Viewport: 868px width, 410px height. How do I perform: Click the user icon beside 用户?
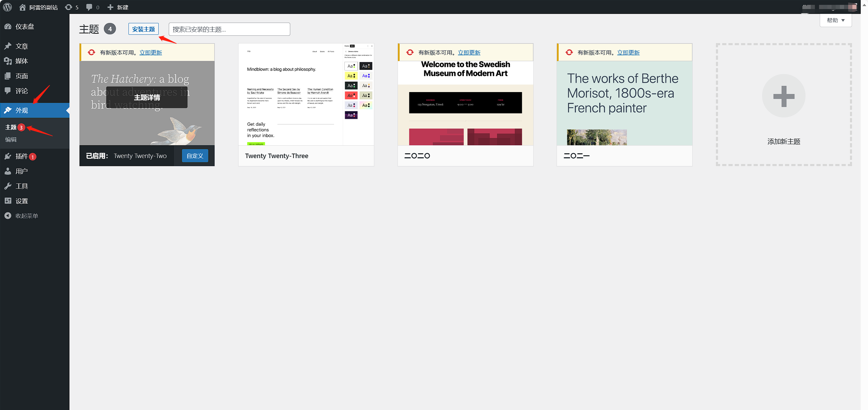coord(8,171)
